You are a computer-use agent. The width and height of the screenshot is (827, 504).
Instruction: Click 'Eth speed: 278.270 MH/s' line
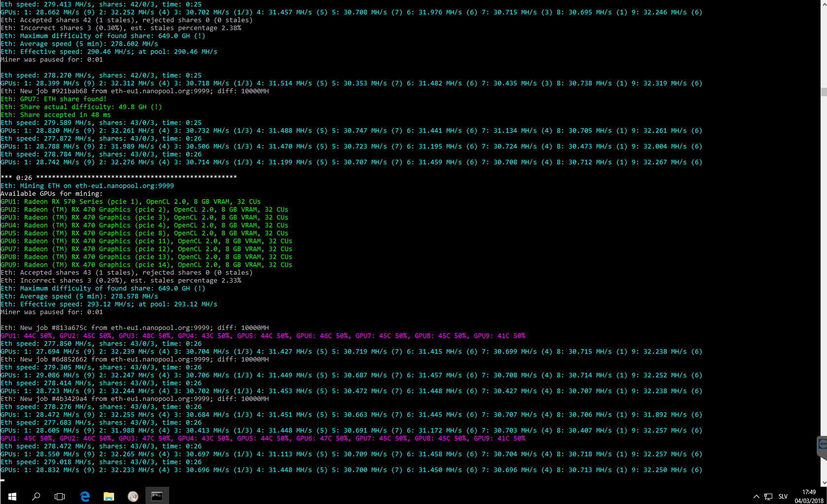pyautogui.click(x=101, y=75)
